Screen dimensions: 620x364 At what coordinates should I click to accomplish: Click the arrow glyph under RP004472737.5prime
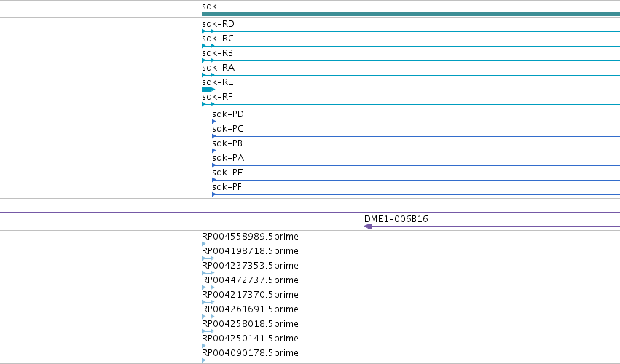pyautogui.click(x=208, y=288)
